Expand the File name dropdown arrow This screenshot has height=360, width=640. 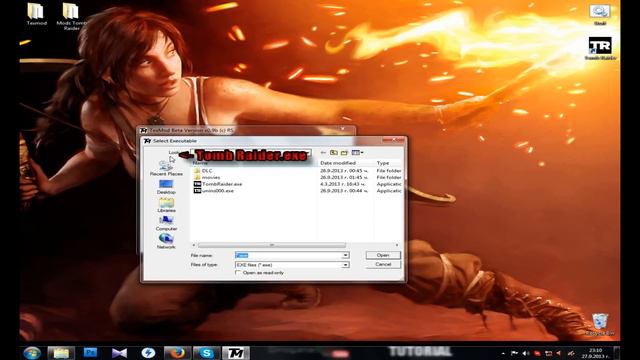pos(345,255)
